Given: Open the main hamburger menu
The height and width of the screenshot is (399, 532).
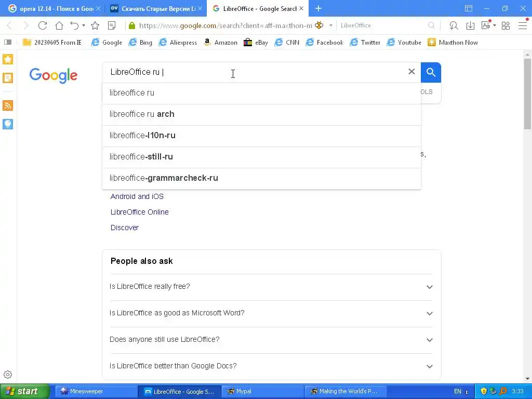Looking at the screenshot, I should tap(523, 25).
